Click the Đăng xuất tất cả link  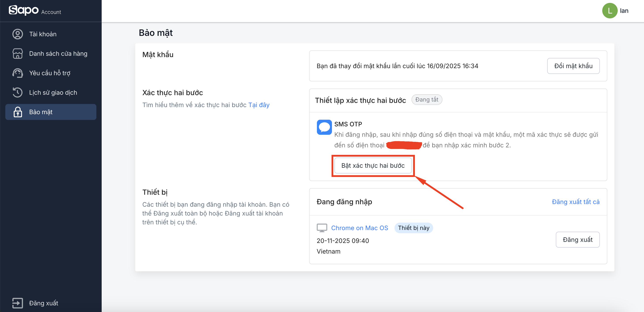pos(575,202)
